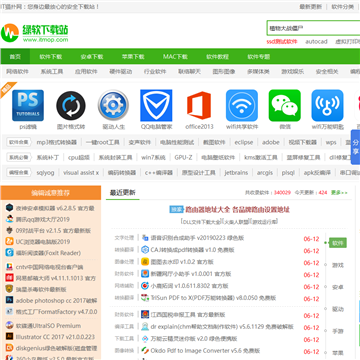
Task: Click the UC浏览器电脑版2019 orange icon
Action: 9,241
